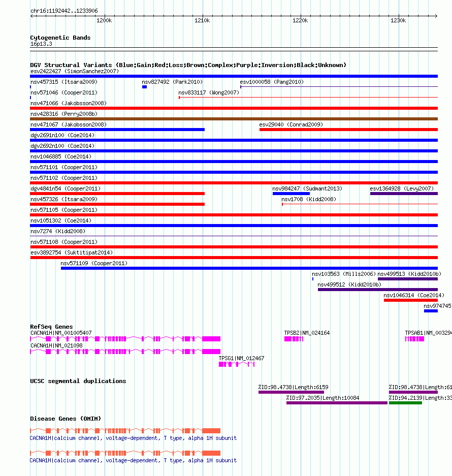
Task: Open nsv571101 (Cooper2011) variant label
Action: pyautogui.click(x=64, y=167)
